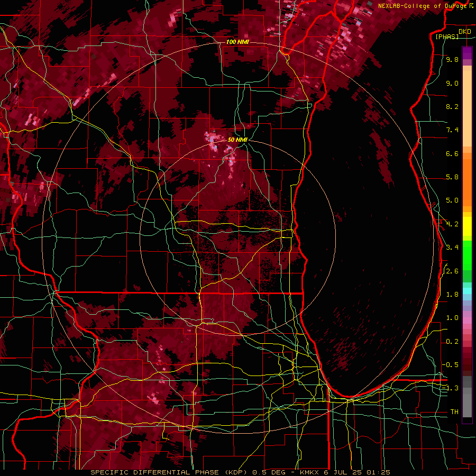This screenshot has width=476, height=476.
Task: Click the 8.2 value on color scale
Action: [452, 106]
